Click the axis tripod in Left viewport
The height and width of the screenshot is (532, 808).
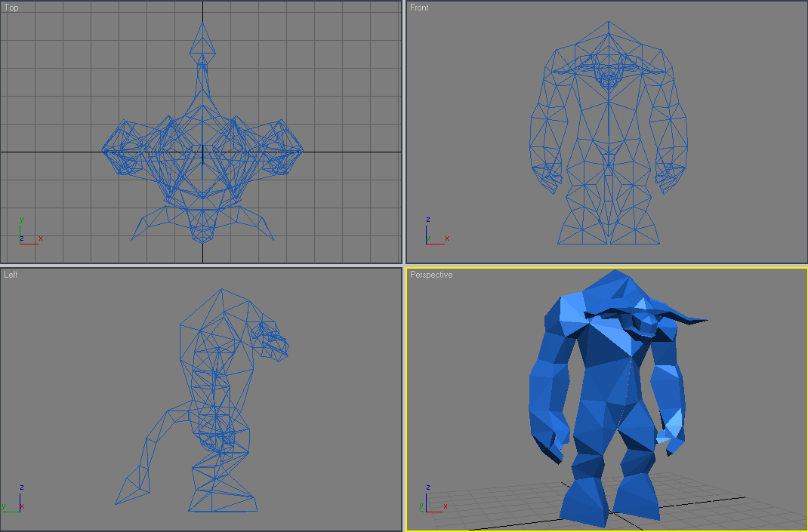click(x=13, y=499)
